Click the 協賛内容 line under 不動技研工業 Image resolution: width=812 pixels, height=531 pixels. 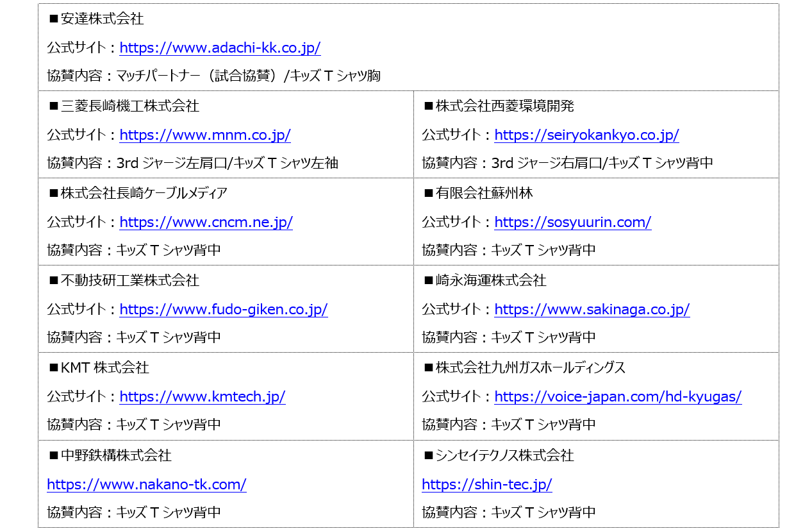[x=134, y=337]
